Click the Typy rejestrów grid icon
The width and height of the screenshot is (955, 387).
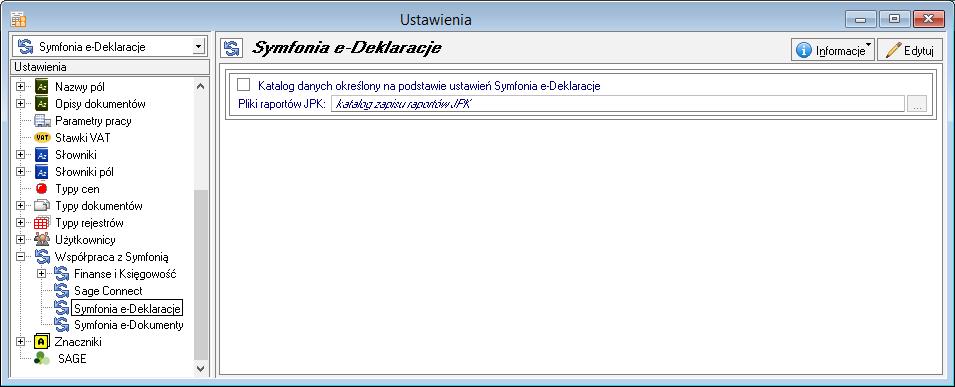41,223
